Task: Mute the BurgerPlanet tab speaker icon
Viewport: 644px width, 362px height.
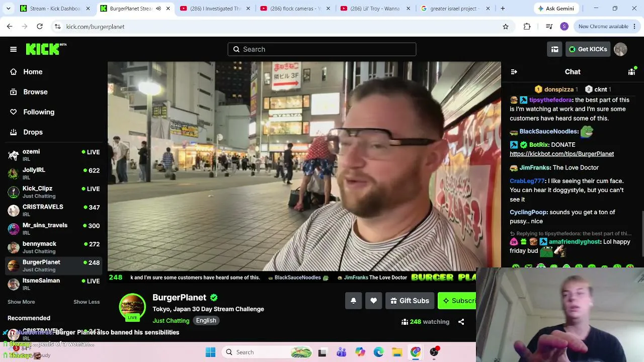Action: [x=158, y=9]
